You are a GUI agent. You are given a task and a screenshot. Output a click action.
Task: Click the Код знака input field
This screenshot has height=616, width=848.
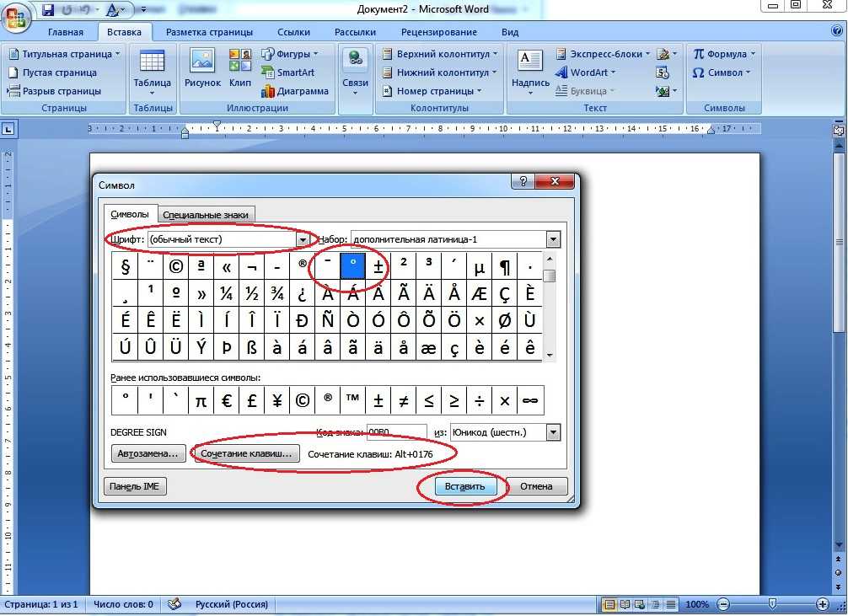coord(396,432)
